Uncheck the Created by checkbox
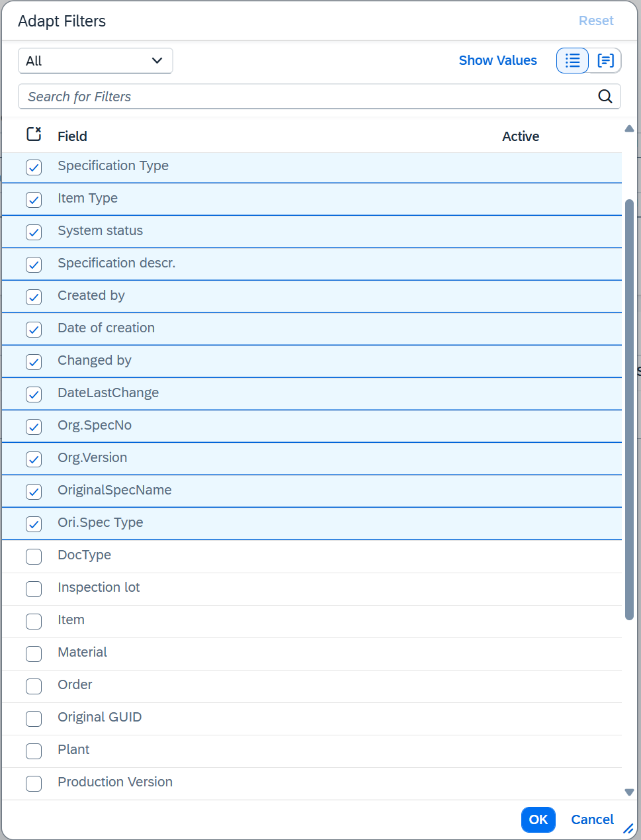Image resolution: width=641 pixels, height=840 pixels. [x=34, y=297]
